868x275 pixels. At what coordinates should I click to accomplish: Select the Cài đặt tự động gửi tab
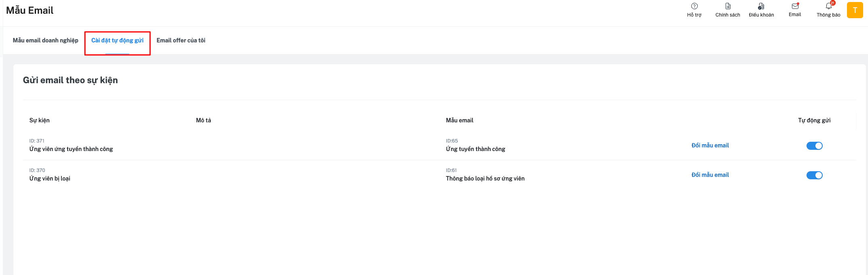[x=117, y=40]
